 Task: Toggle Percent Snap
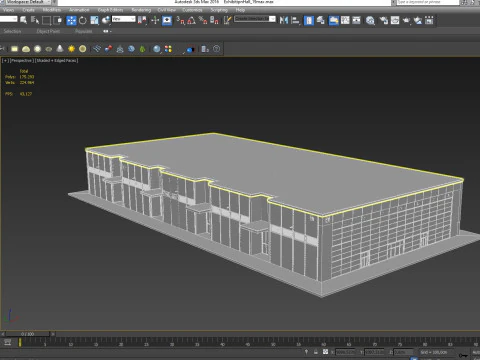(203, 20)
